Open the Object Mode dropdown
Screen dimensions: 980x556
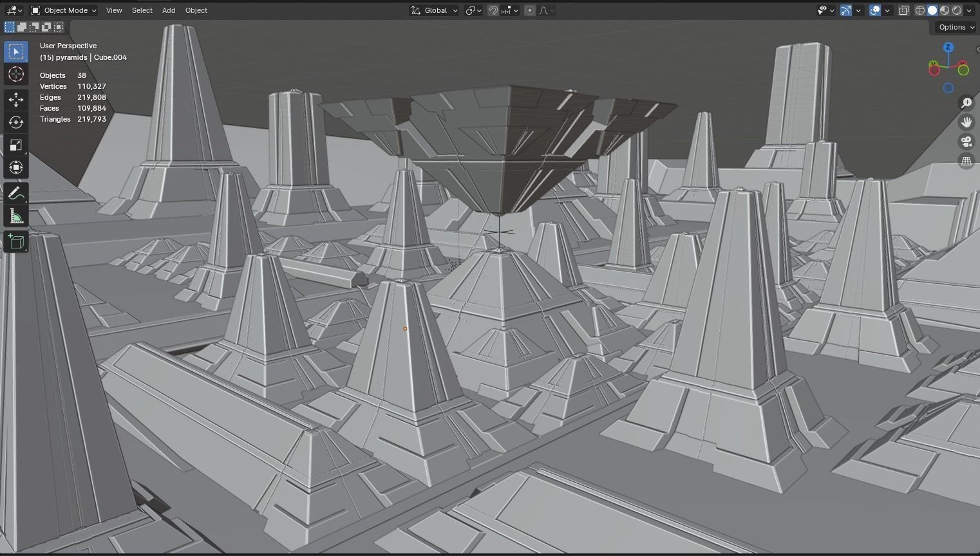pyautogui.click(x=64, y=10)
